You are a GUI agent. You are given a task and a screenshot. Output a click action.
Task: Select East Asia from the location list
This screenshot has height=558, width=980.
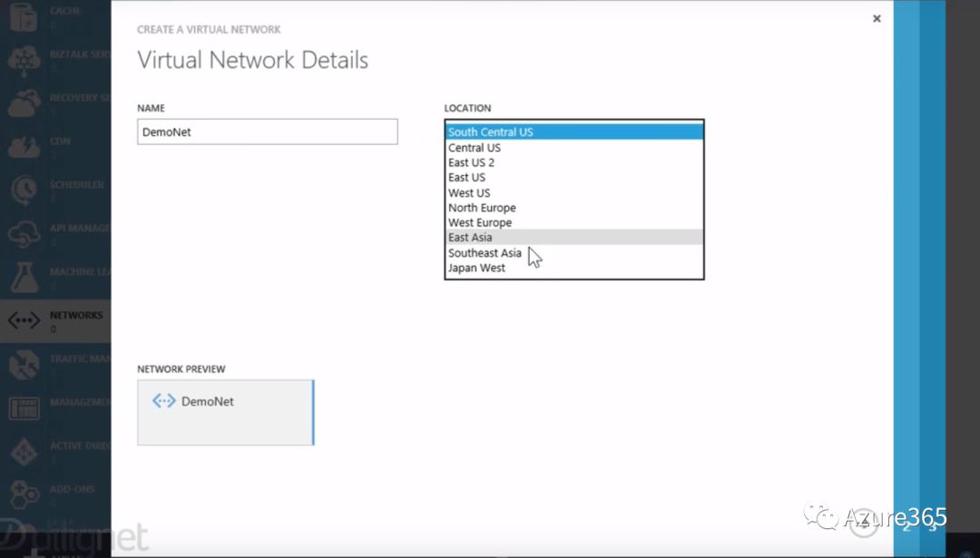[x=470, y=238]
